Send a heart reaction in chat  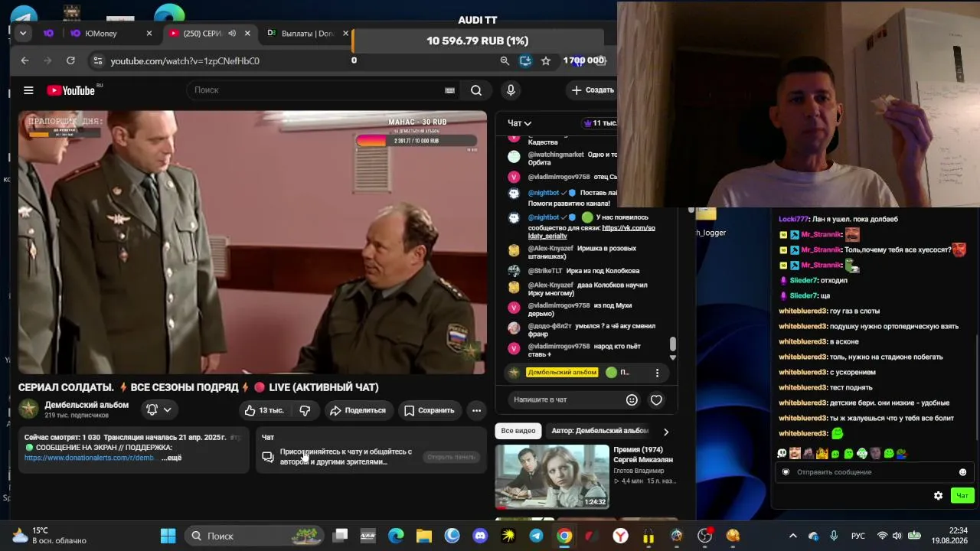coord(656,399)
